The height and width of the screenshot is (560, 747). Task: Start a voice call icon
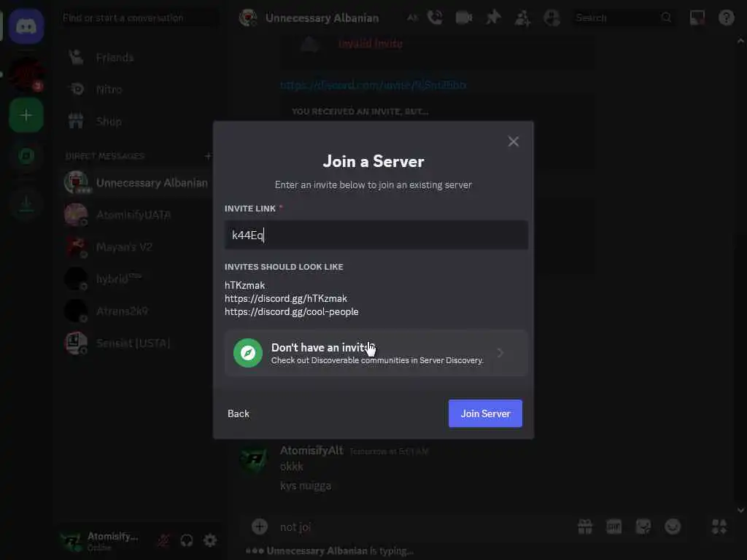[x=435, y=18]
